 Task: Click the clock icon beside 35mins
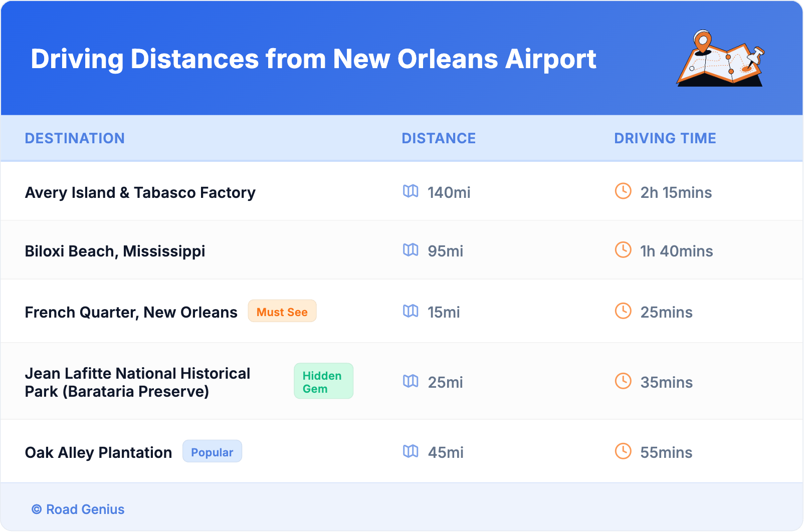coord(623,381)
